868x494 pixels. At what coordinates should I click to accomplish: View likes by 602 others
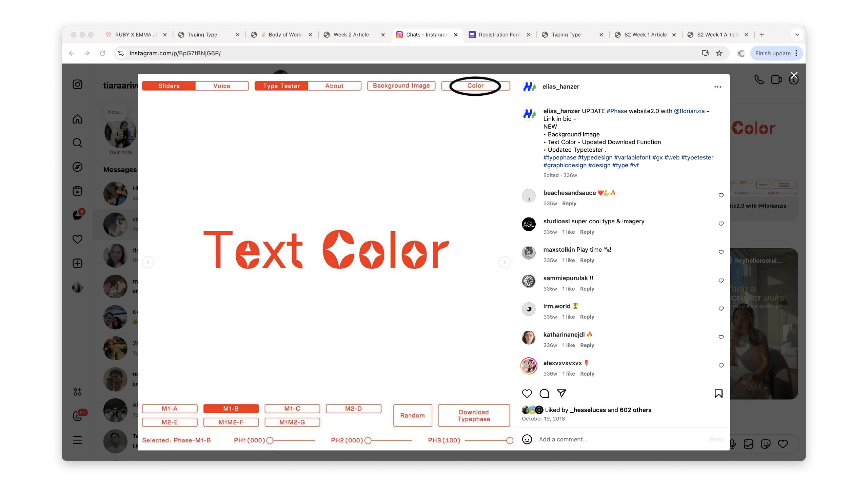tap(635, 410)
